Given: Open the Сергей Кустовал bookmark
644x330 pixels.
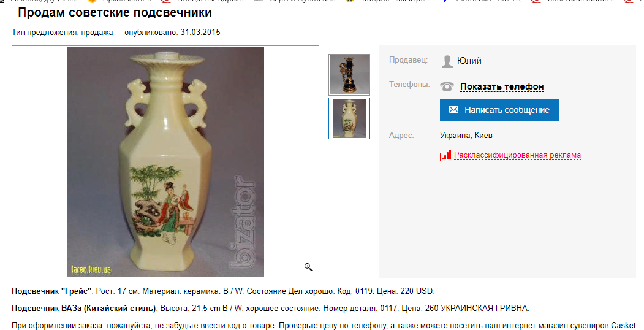Looking at the screenshot, I should click(x=303, y=1).
